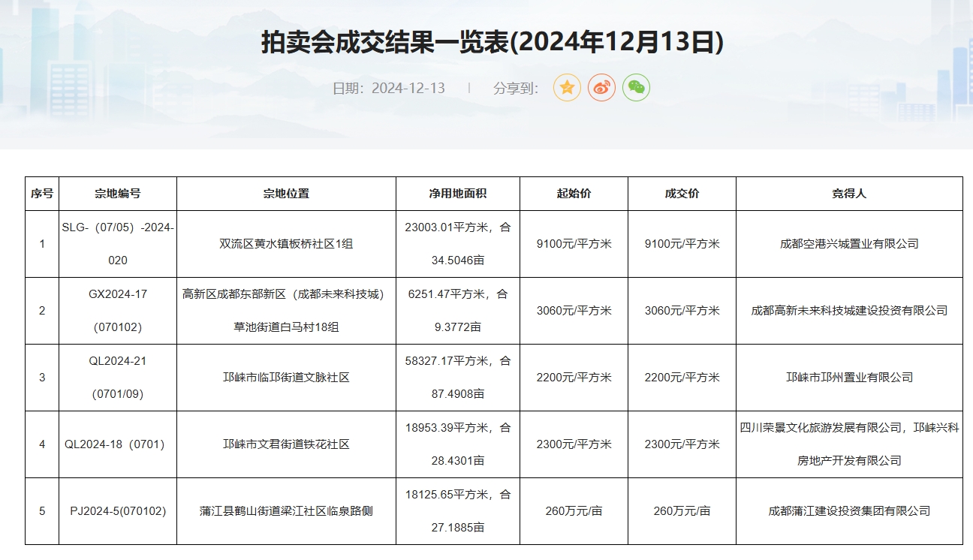Image resolution: width=973 pixels, height=560 pixels.
Task: Click serial number 4 cell
Action: tap(42, 444)
